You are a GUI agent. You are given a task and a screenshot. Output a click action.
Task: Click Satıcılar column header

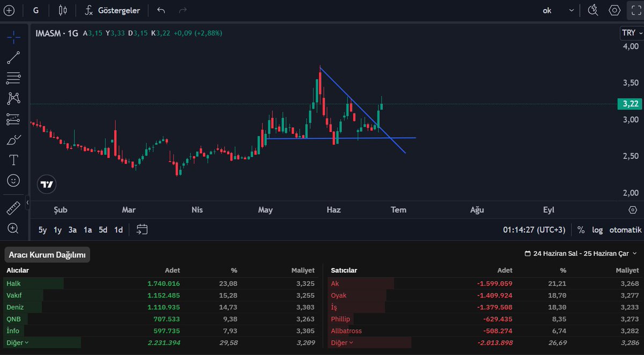pos(344,270)
